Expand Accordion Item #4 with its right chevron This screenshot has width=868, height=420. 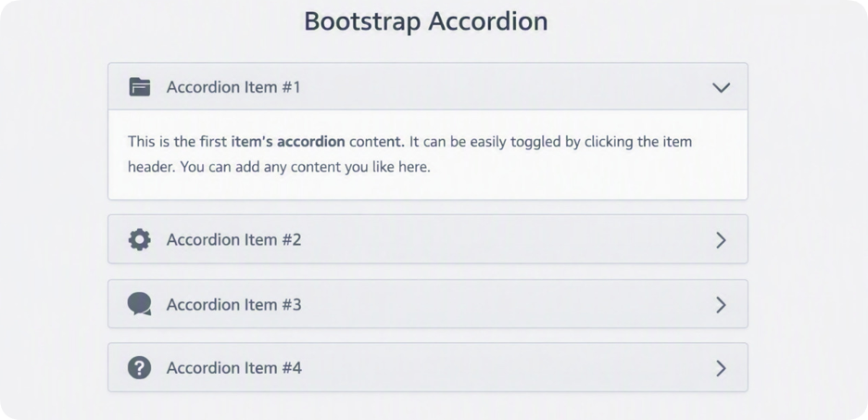tap(721, 368)
